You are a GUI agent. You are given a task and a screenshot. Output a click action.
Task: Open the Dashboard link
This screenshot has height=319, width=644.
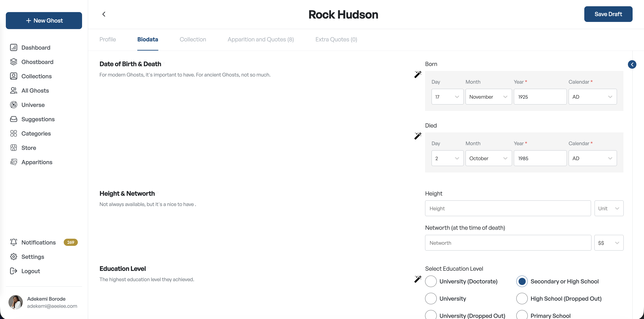point(36,48)
